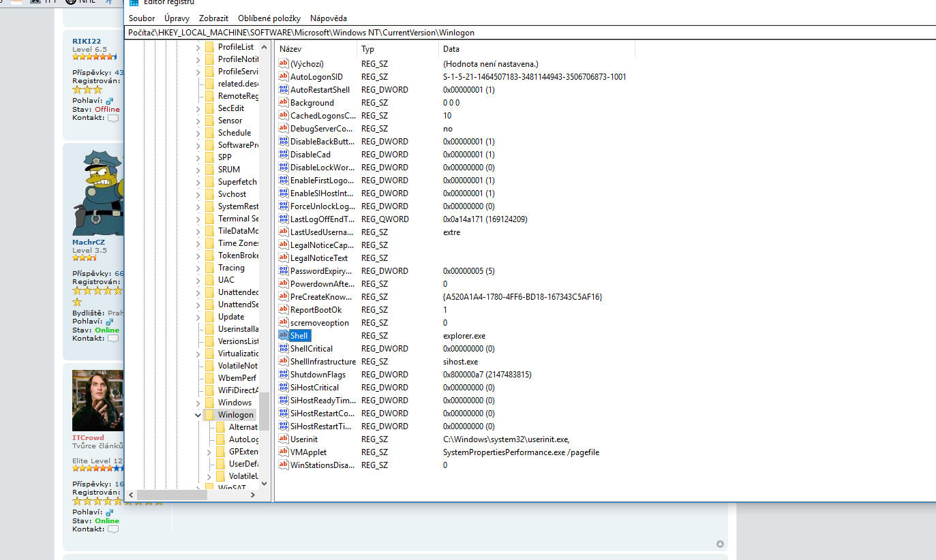Image resolution: width=936 pixels, height=560 pixels.
Task: Click the SRUM key folder icon
Action: pos(209,170)
